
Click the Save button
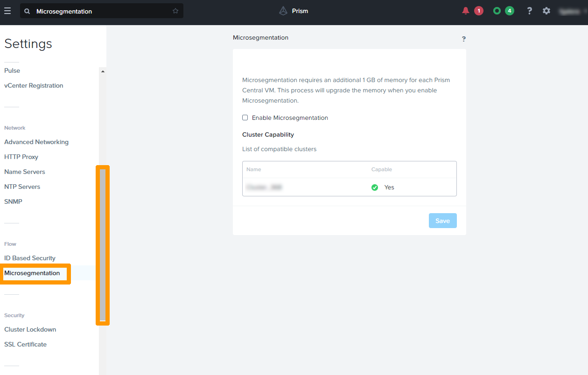click(x=442, y=221)
